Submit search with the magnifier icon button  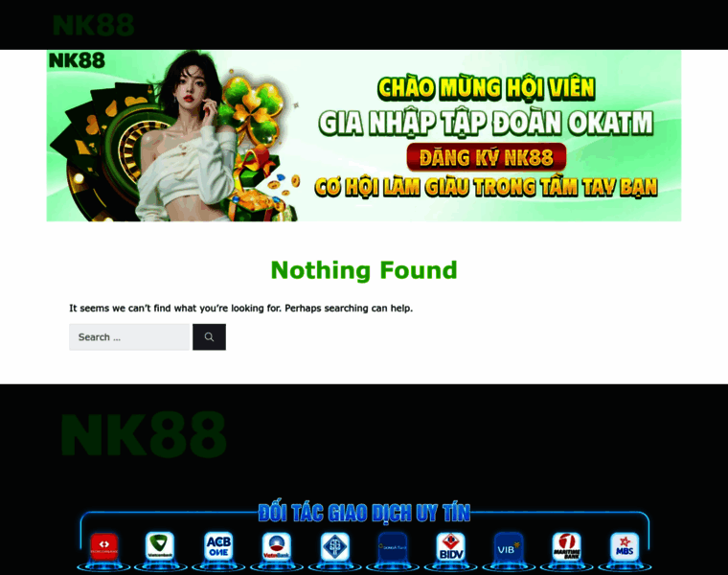point(209,337)
